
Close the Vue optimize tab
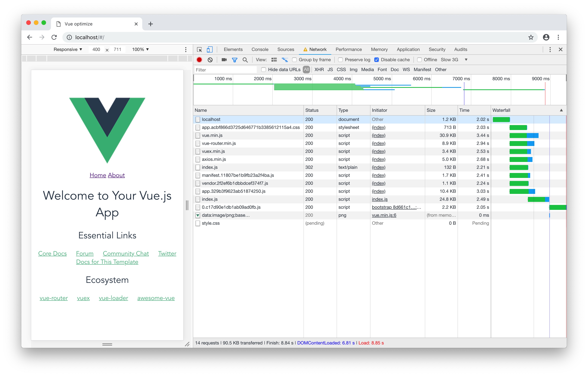click(x=136, y=24)
